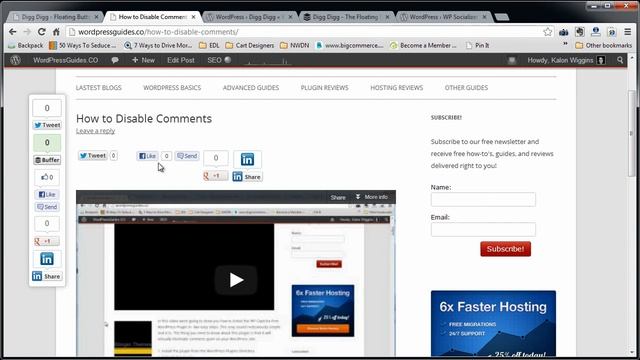This screenshot has width=640, height=360.
Task: Open the www.bigcommerce bookmark
Action: pyautogui.click(x=349, y=45)
